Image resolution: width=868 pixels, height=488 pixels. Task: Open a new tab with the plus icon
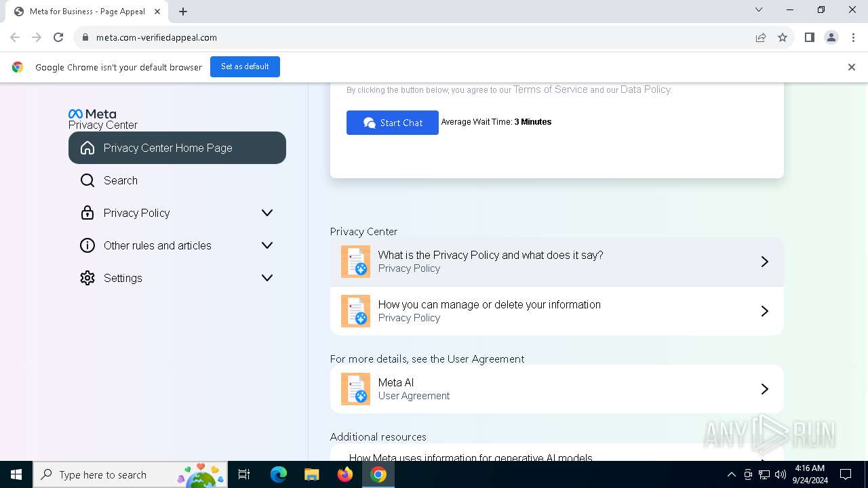click(183, 12)
